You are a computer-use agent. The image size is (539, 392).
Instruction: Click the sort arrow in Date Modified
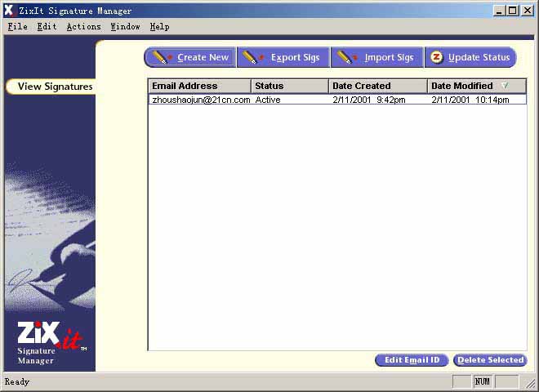click(x=505, y=86)
